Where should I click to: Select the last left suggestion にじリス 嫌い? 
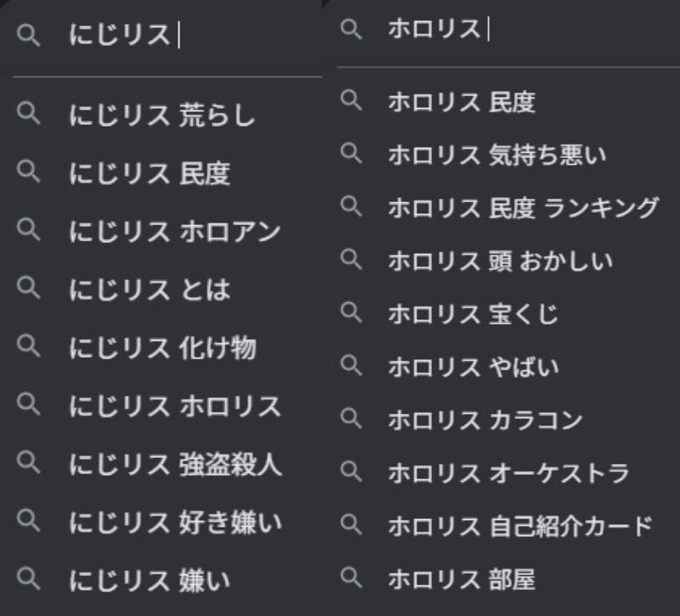point(149,580)
